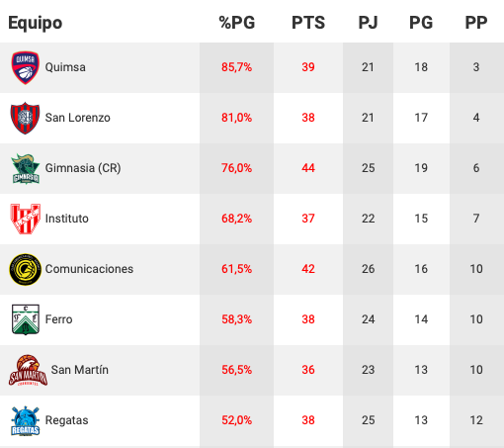Open the San Lorenzo team name

point(78,118)
